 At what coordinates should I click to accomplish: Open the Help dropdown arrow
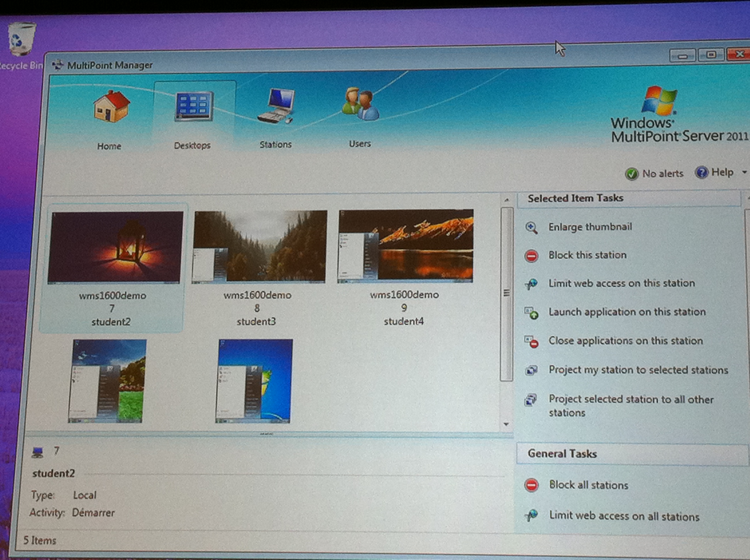744,172
